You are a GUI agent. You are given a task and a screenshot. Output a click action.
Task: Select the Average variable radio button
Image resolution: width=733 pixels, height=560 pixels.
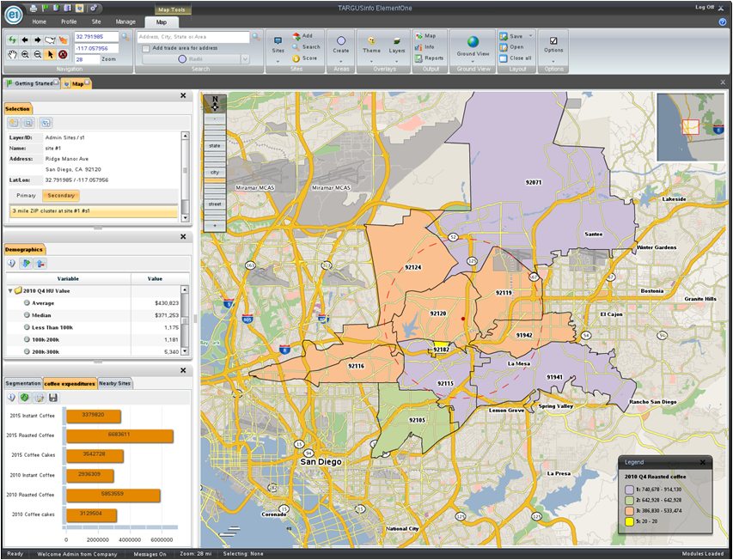pos(27,303)
